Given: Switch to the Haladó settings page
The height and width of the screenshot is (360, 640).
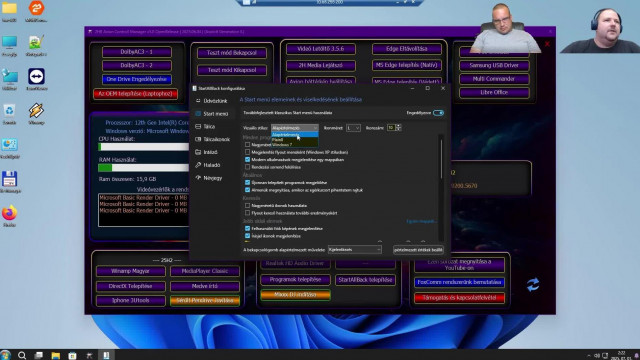Looking at the screenshot, I should point(211,165).
